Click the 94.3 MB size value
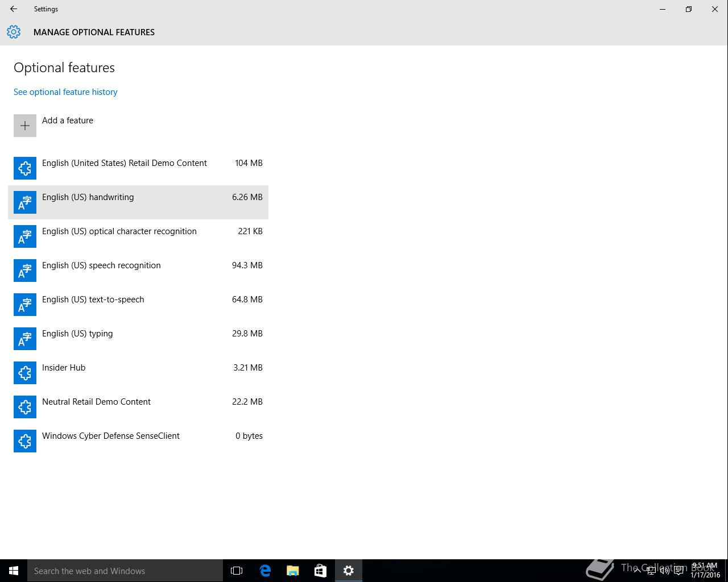Image resolution: width=728 pixels, height=582 pixels. [247, 265]
